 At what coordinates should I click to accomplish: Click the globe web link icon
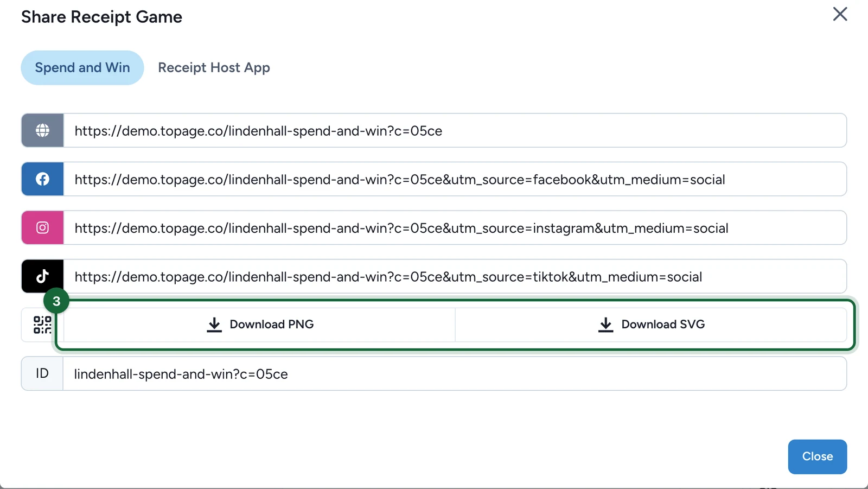click(x=42, y=130)
